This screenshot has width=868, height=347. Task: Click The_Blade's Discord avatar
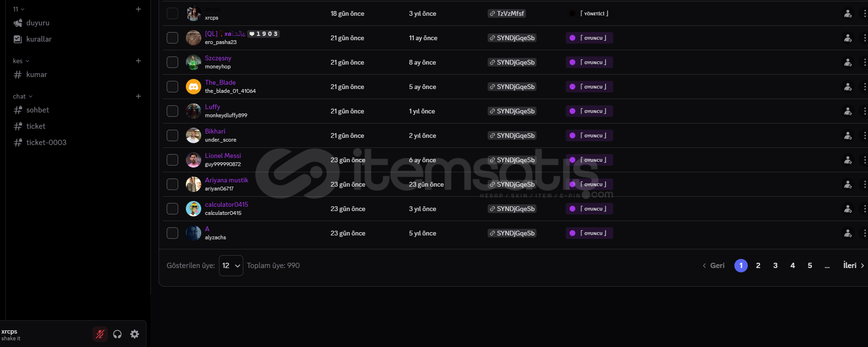(194, 87)
